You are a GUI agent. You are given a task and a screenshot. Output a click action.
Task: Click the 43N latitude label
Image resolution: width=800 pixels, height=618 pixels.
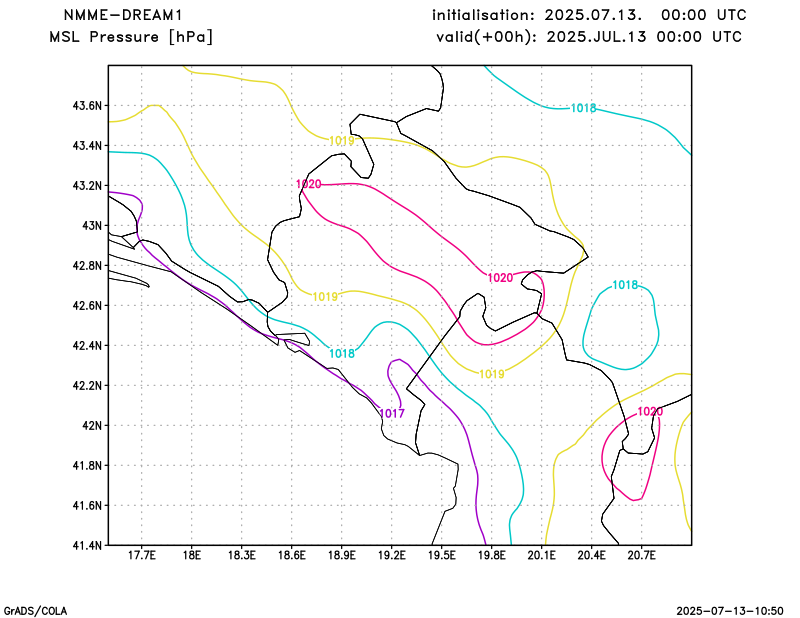(x=92, y=226)
